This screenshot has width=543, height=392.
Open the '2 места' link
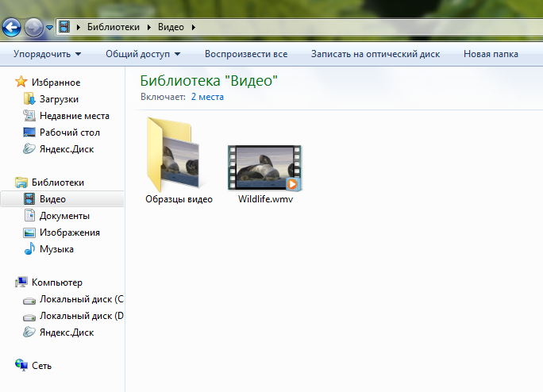(207, 97)
